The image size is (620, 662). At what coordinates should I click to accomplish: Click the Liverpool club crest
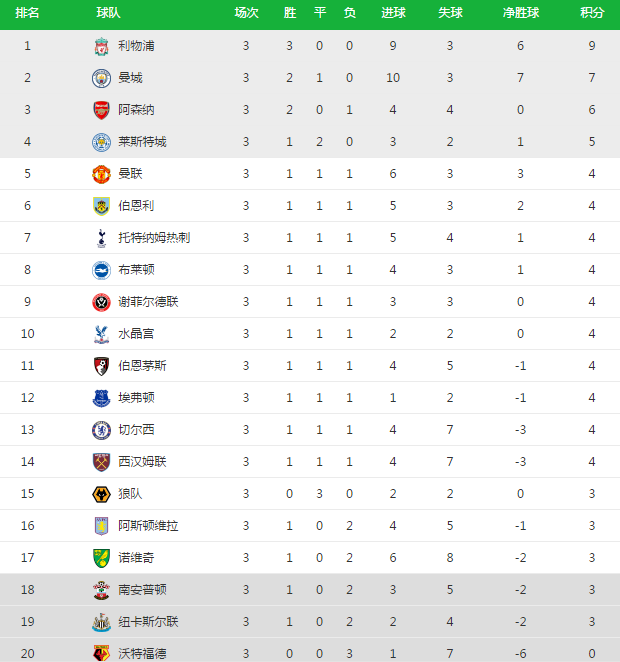click(x=101, y=46)
